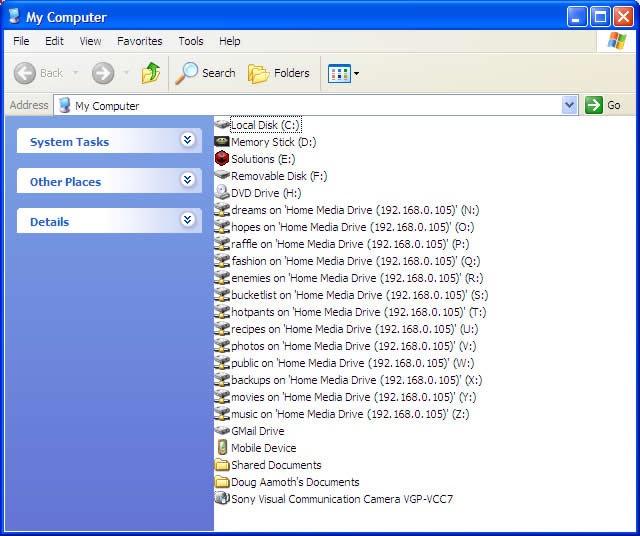
Task: Click the network drive icon for dreams (N:)
Action: pos(222,209)
